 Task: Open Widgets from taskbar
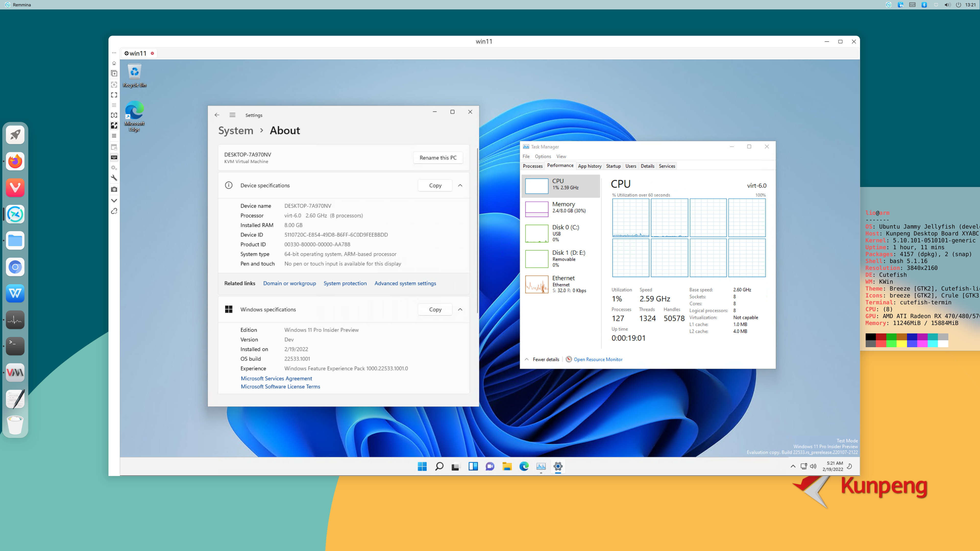coord(473,466)
